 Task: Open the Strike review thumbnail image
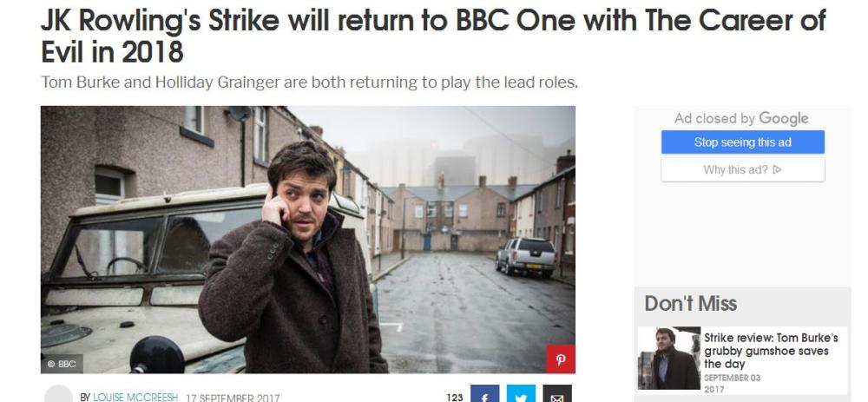[668, 359]
